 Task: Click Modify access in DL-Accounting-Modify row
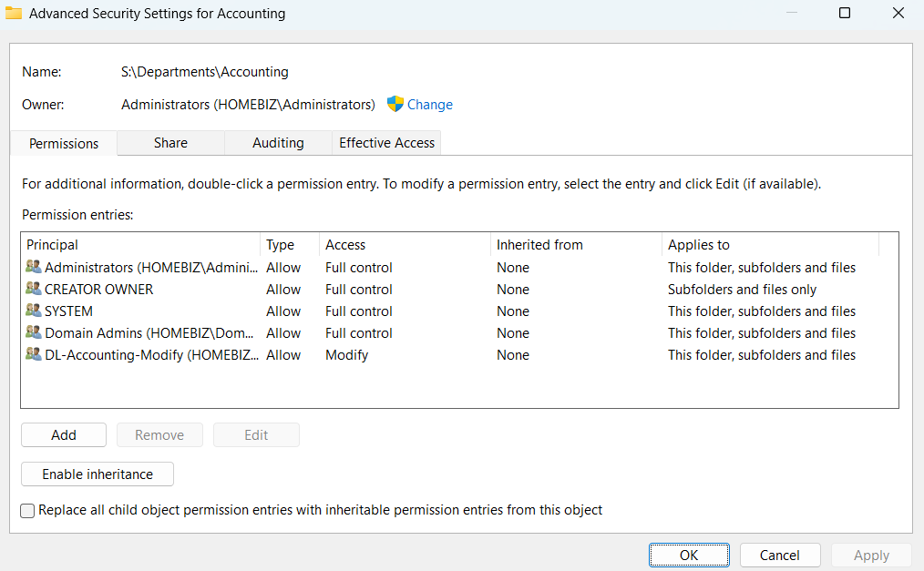coord(346,355)
